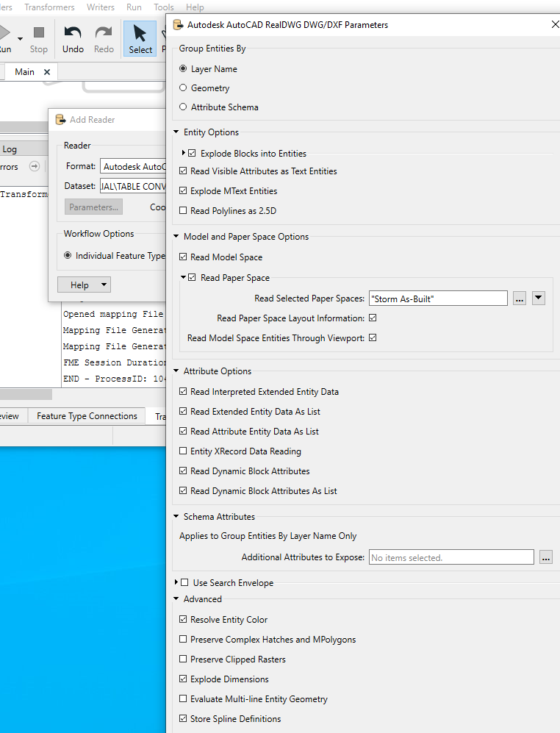
Task: Open the Run menu
Action: (134, 7)
